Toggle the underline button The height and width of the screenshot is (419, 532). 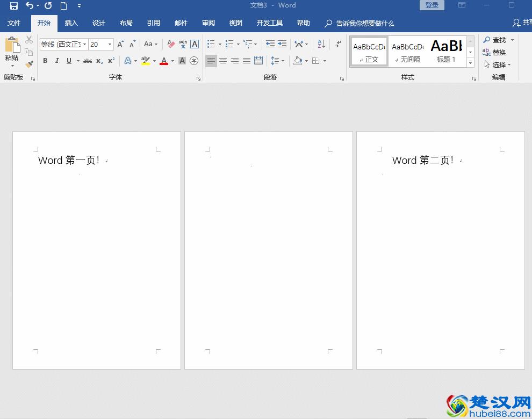pyautogui.click(x=68, y=61)
